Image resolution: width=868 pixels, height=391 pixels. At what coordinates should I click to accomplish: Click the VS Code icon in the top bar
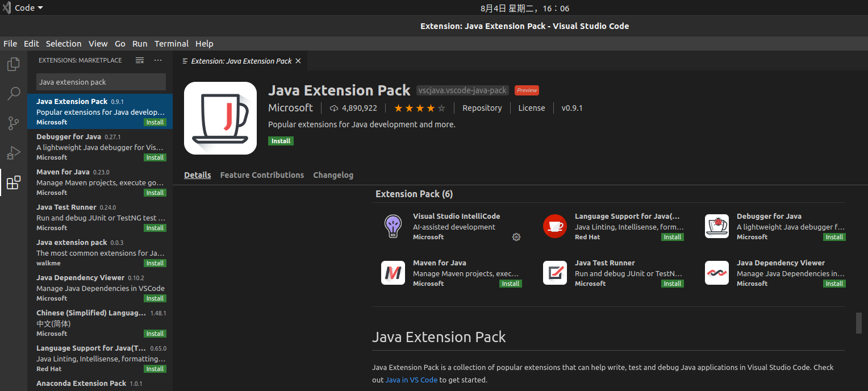tap(7, 8)
